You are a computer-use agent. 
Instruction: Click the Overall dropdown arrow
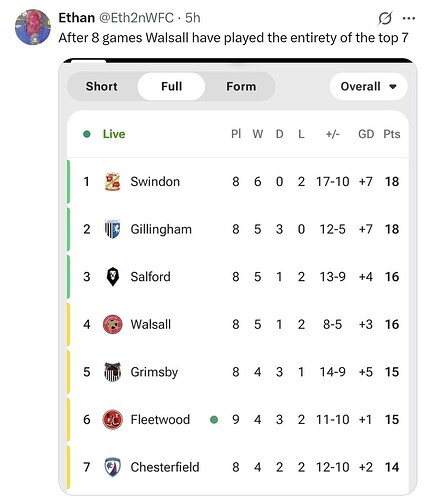click(x=393, y=87)
